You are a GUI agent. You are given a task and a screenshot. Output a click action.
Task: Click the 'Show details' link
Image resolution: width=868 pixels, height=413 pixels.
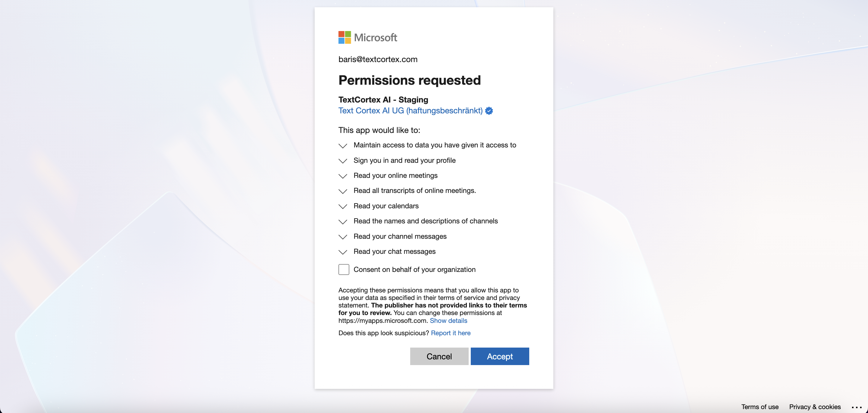tap(448, 321)
